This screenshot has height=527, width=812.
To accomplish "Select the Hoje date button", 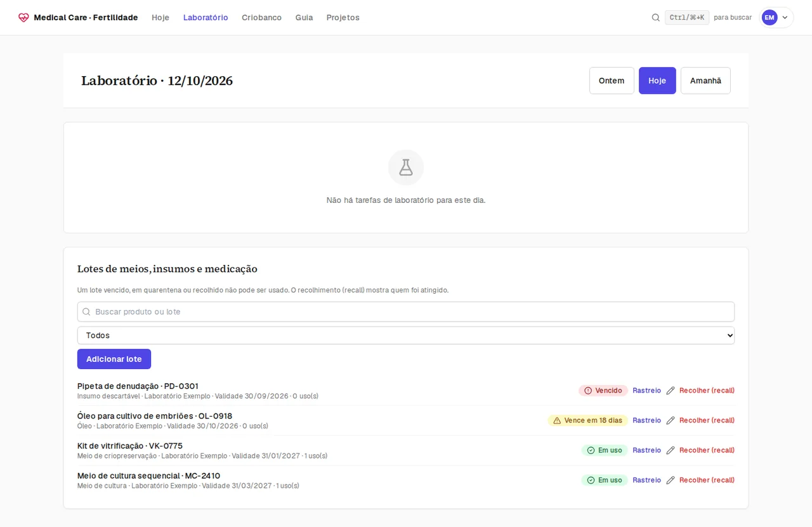I will [657, 81].
